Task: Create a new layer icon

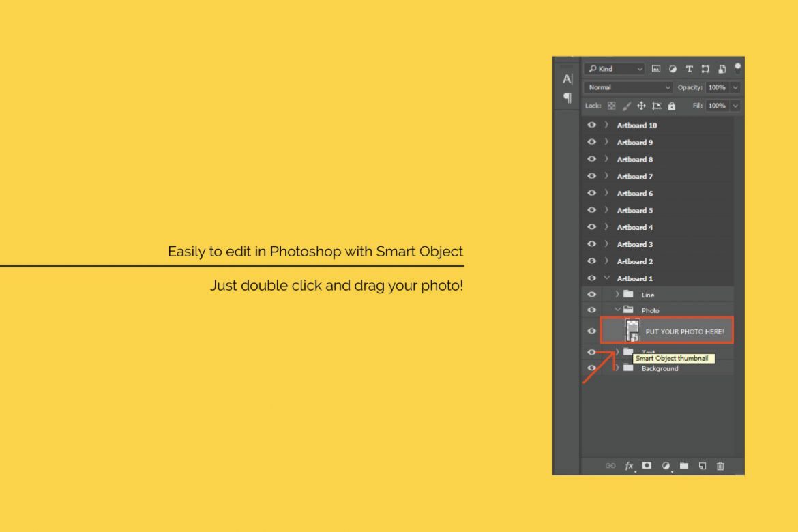Action: (x=702, y=466)
